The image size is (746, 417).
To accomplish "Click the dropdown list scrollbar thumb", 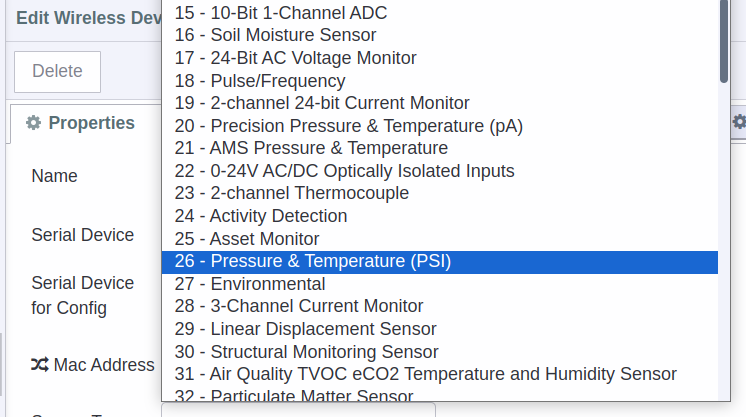I will [x=724, y=40].
